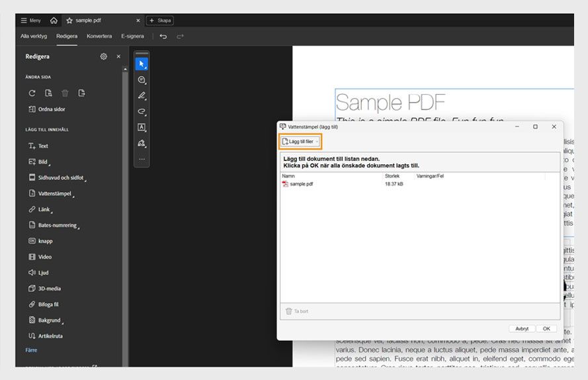Select the highlighter pen tool
Image resolution: width=588 pixels, height=380 pixels.
(142, 96)
